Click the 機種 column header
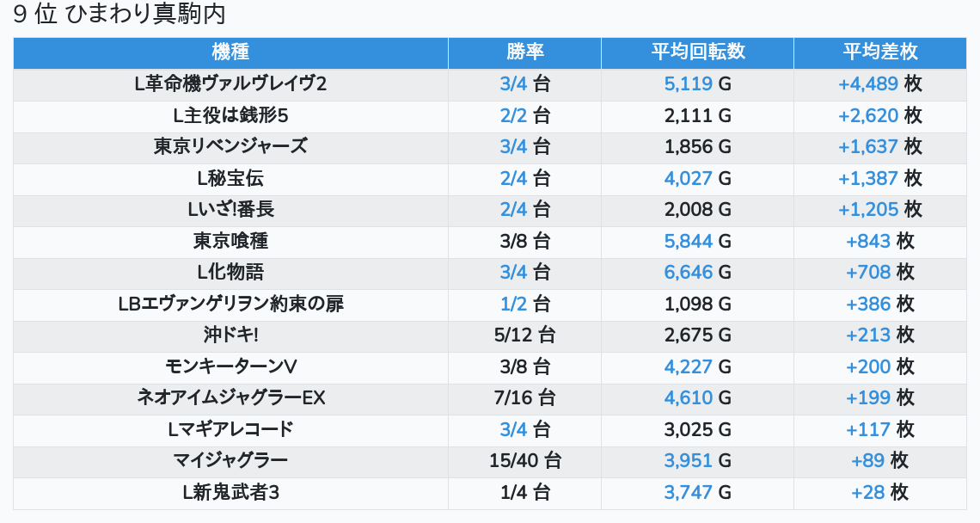Viewport: 980px width, 523px height. point(230,52)
